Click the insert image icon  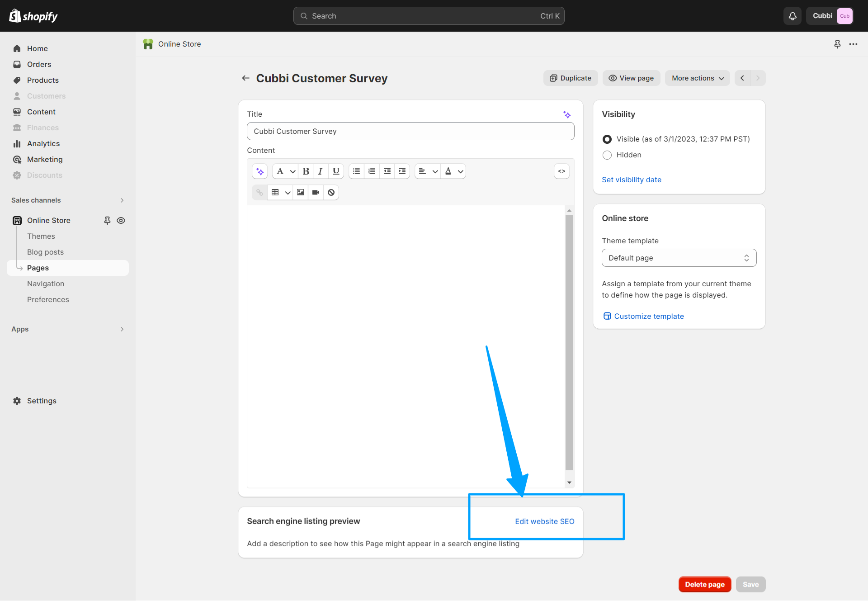click(301, 193)
